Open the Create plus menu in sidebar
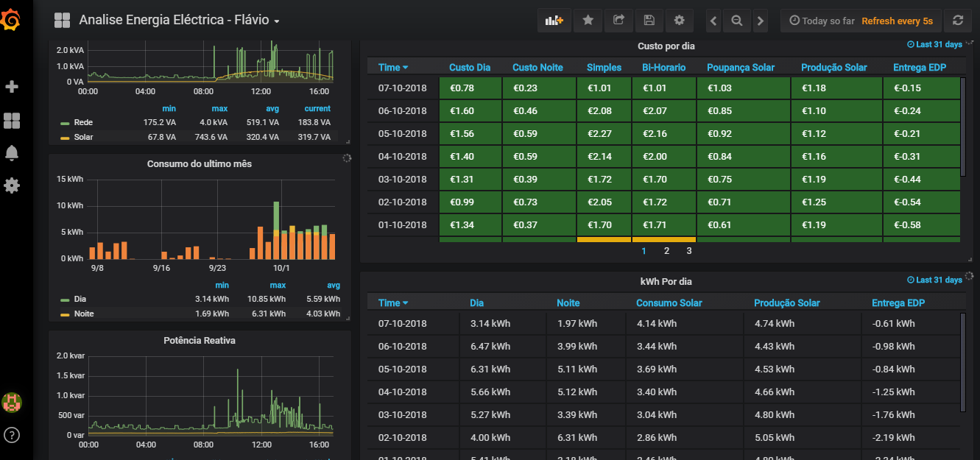 (x=12, y=87)
